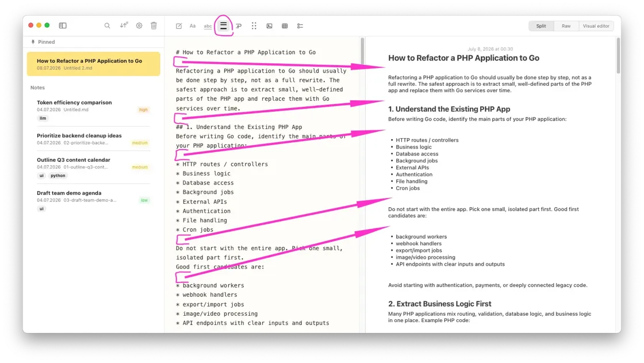Screen dimensions: 644x363
Task: Click ui tag on Draft team demo note
Action: tap(41, 209)
